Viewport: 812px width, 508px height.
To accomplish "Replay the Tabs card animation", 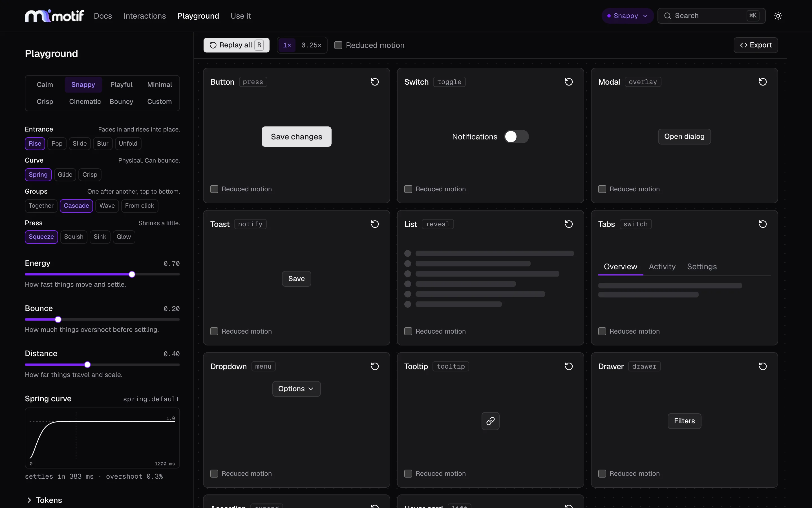I will (x=763, y=224).
